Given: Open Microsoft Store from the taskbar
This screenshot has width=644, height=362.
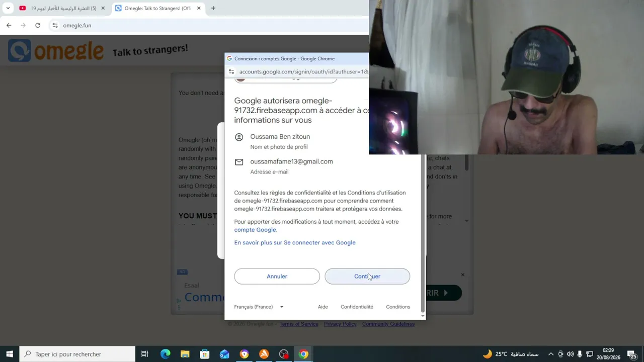Looking at the screenshot, I should click(x=204, y=354).
